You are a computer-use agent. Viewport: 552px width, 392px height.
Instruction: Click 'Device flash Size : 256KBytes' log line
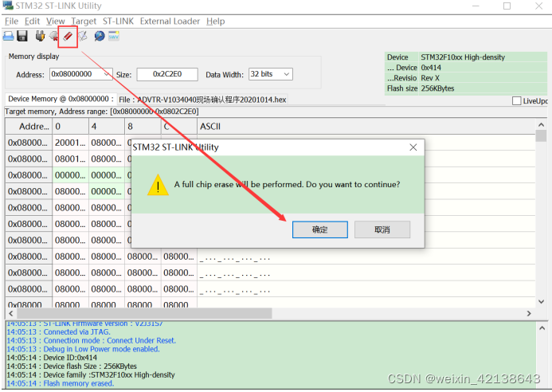tap(72, 367)
